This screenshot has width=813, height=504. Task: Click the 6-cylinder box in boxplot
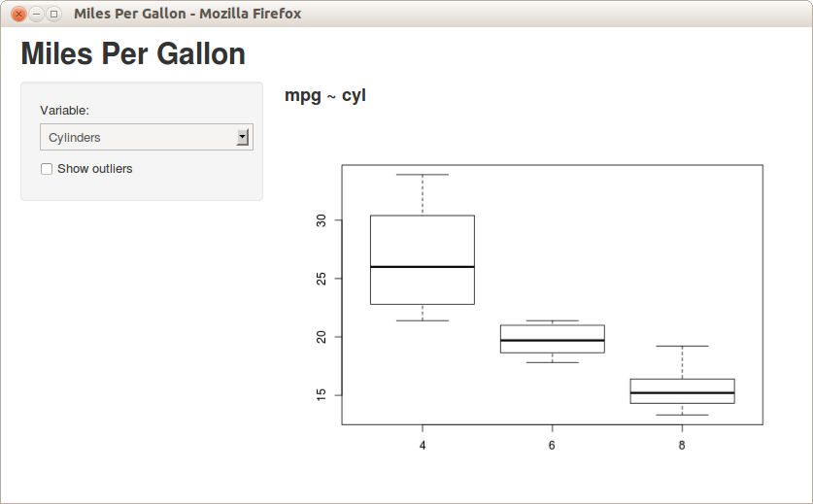pos(552,339)
